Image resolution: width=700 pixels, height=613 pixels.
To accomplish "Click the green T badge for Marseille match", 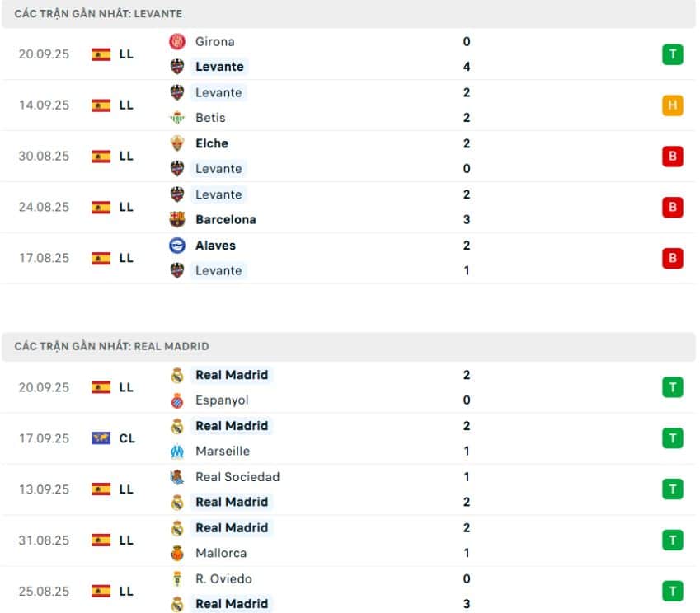I will 672,438.
